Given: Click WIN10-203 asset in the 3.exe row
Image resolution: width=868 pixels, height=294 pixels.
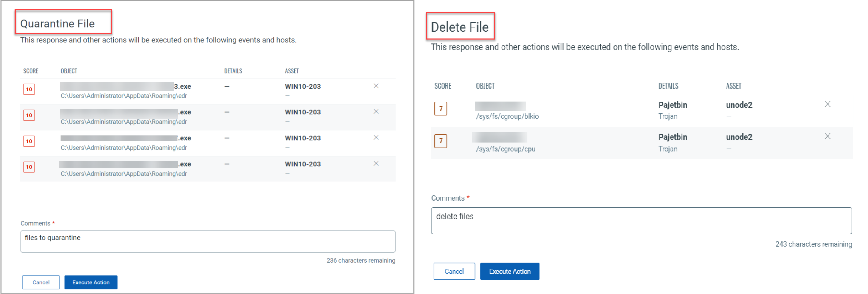Looking at the screenshot, I should [303, 87].
